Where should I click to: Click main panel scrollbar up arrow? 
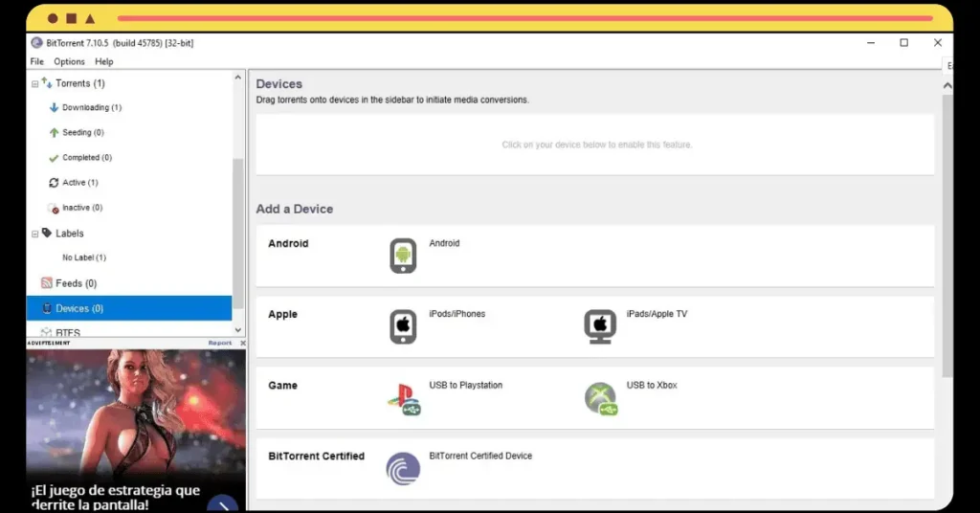pos(947,85)
